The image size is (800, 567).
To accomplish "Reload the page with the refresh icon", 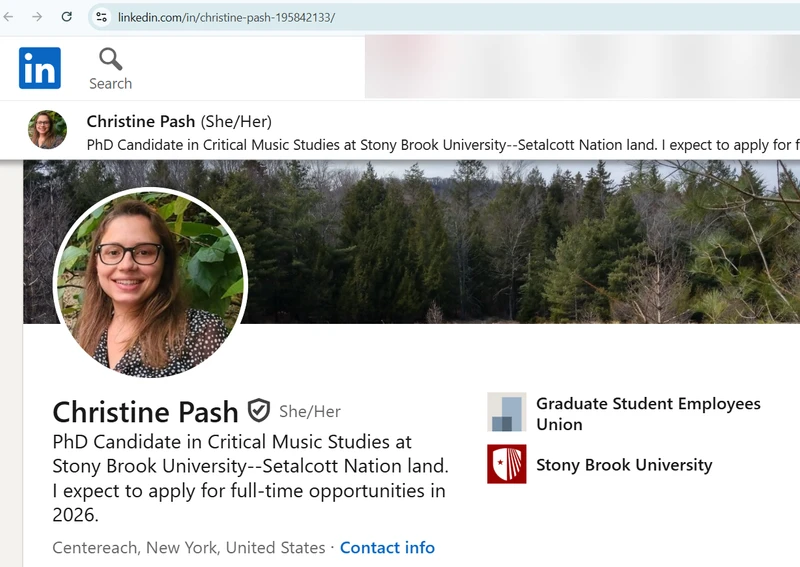I will [66, 17].
